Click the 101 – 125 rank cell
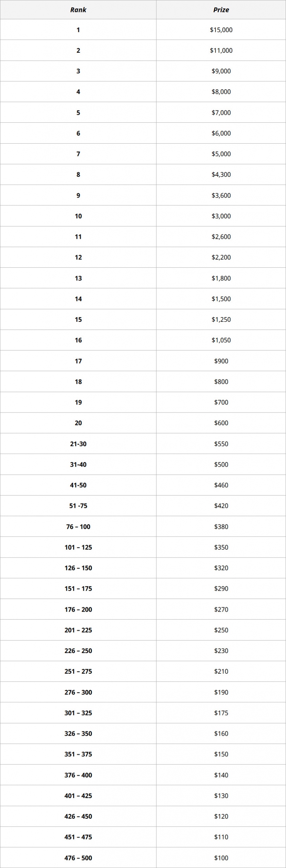 [x=78, y=547]
